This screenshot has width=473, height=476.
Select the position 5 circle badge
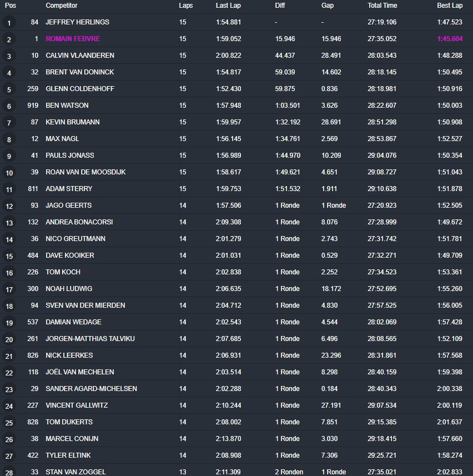9,89
